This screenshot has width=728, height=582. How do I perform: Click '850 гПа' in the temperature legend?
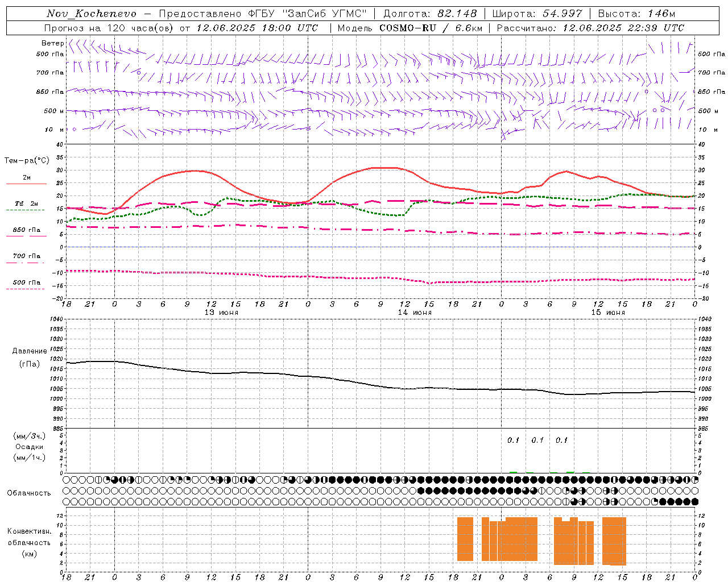27,230
